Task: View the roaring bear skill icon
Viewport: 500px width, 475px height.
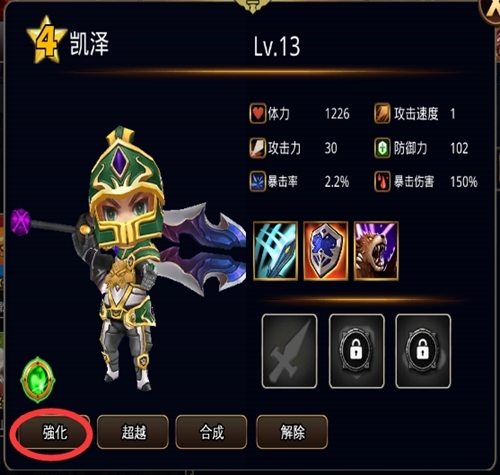Action: pyautogui.click(x=376, y=251)
